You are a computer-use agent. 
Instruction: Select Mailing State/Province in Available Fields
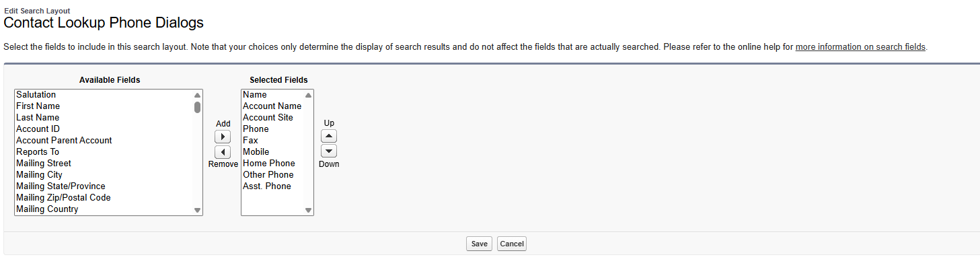coord(61,186)
